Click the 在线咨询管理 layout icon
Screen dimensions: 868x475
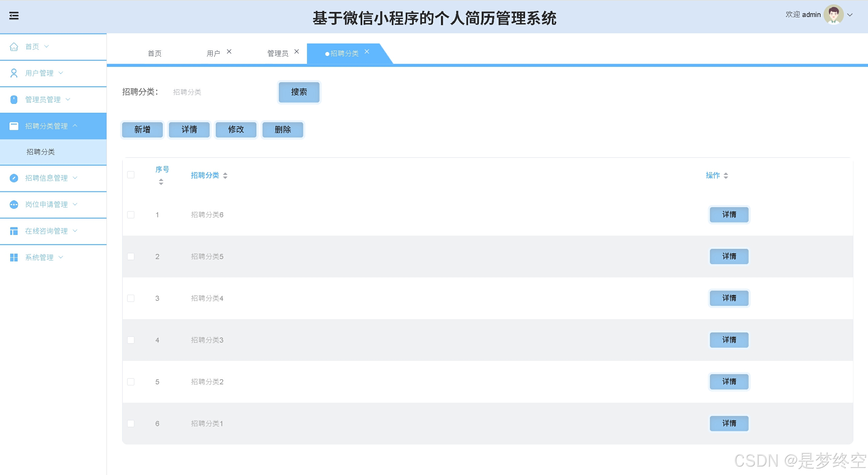tap(14, 231)
